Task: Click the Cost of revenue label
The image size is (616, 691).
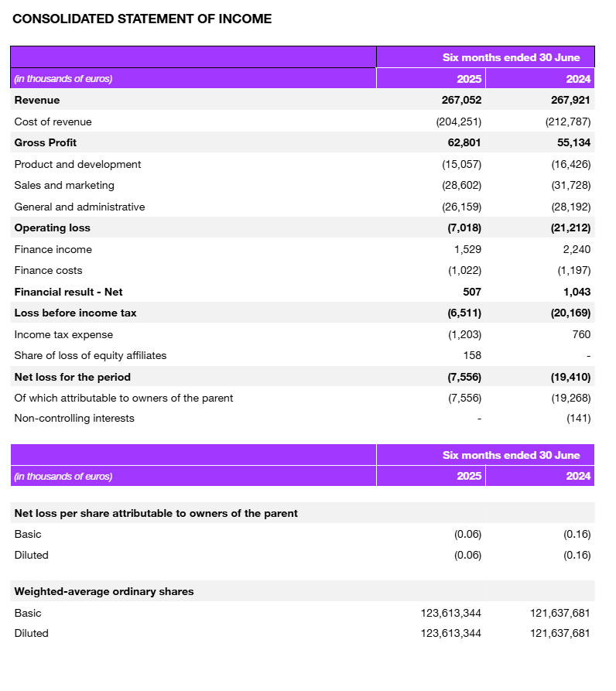Action: [53, 121]
